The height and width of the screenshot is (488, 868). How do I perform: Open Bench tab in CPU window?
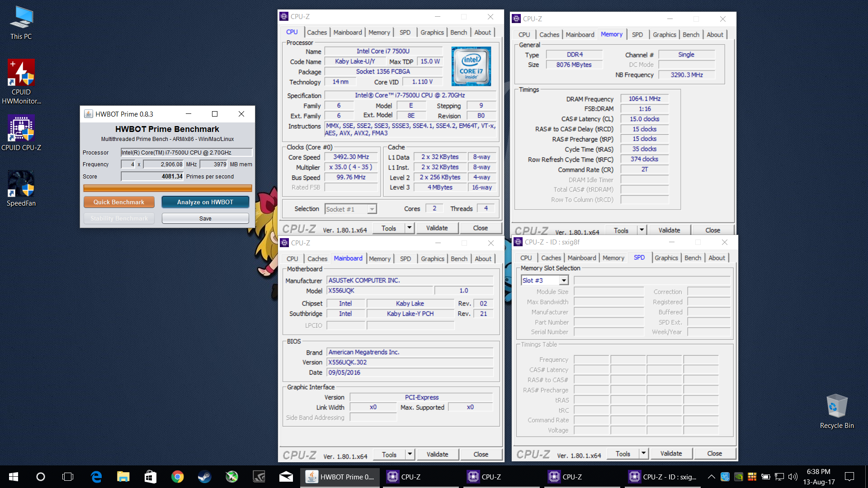point(458,33)
